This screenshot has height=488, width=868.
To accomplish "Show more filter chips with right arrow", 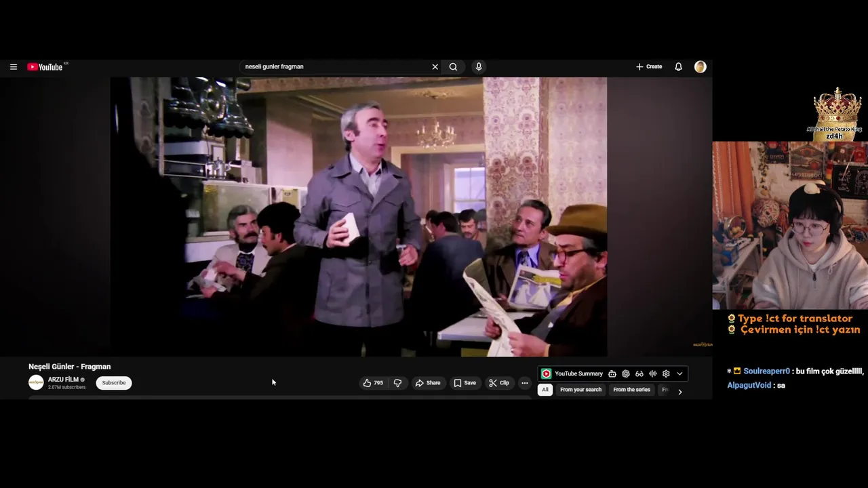I will pos(680,391).
